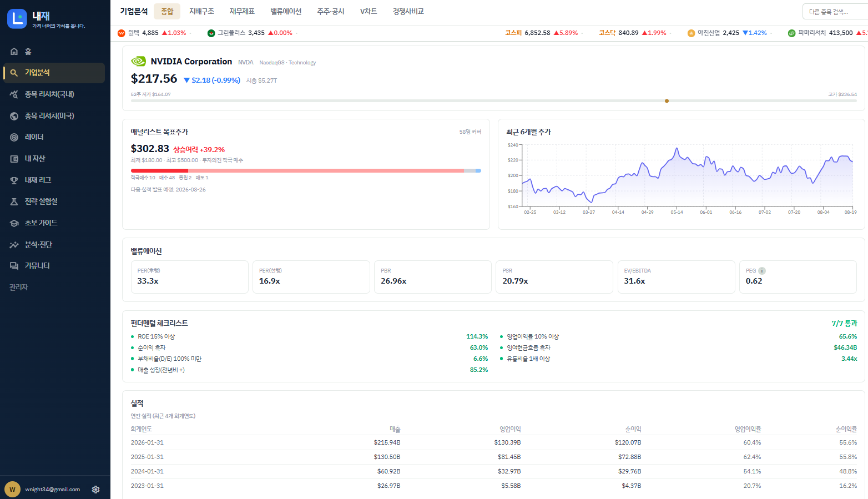This screenshot has height=499, width=868.
Task: Click the 내 자산 wallet icon
Action: click(x=14, y=159)
